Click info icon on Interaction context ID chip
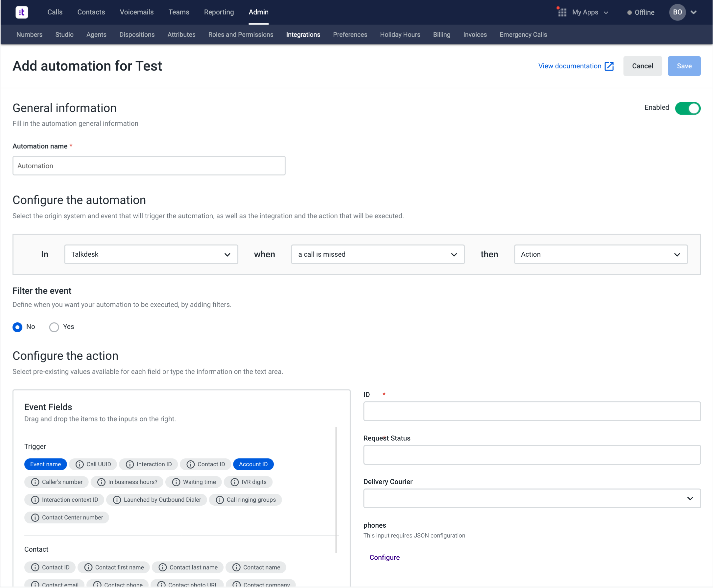The height and width of the screenshot is (588, 713). 35,500
